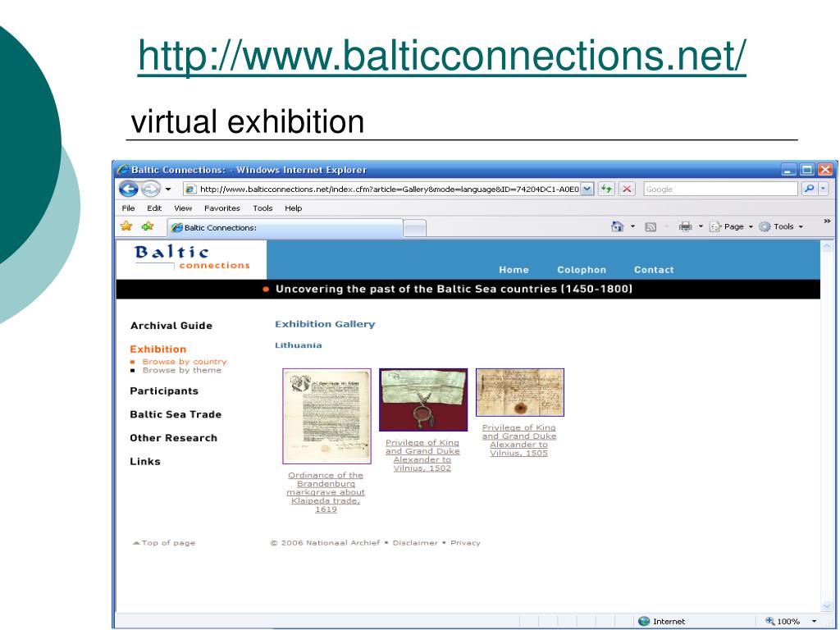The height and width of the screenshot is (630, 840).
Task: Click the Top of page link
Action: [164, 543]
